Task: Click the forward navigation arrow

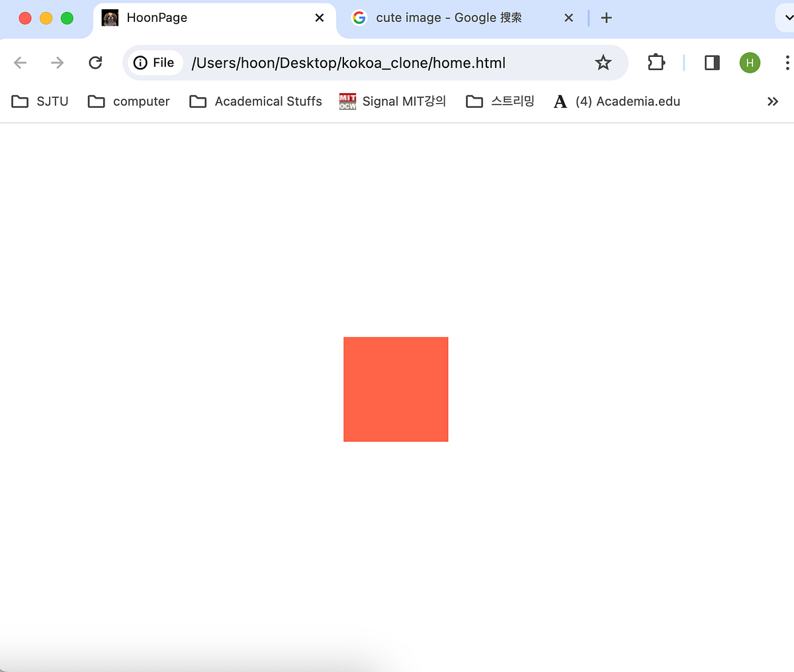Action: [57, 62]
